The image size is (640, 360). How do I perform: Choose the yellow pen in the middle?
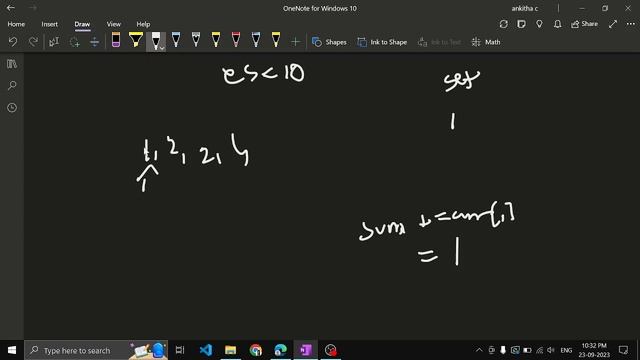click(216, 40)
